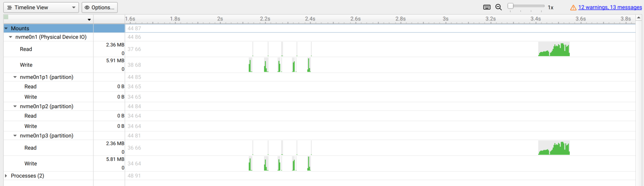644x186 pixels.
Task: Click 5.91 MB value in nvme0n1 Write row
Action: 115,61
